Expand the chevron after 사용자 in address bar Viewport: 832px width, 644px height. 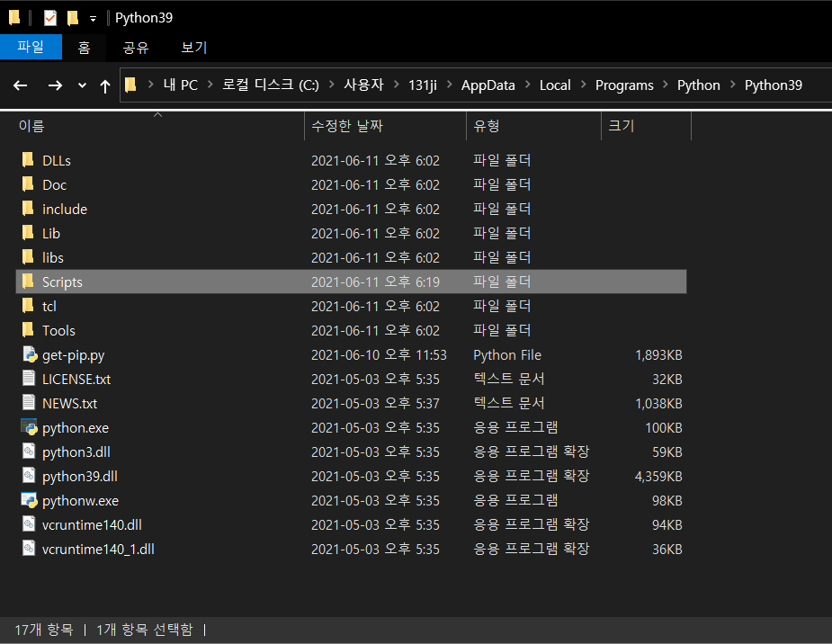pyautogui.click(x=397, y=85)
